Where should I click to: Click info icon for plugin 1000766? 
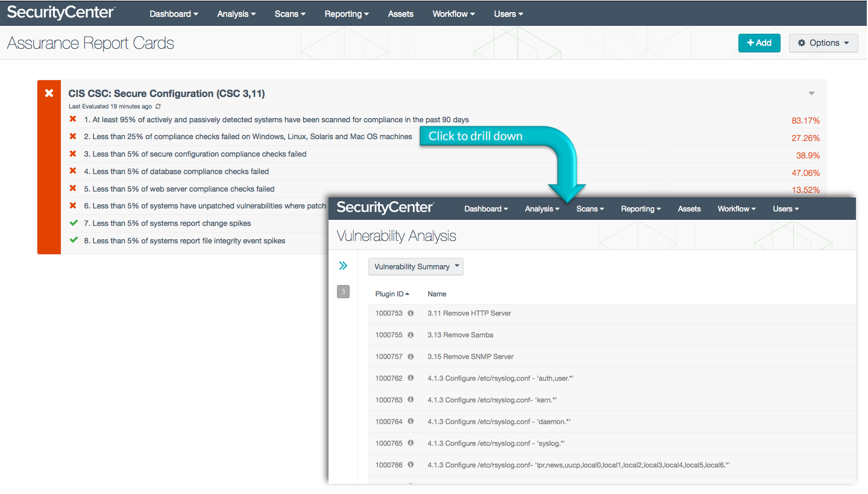click(x=410, y=465)
